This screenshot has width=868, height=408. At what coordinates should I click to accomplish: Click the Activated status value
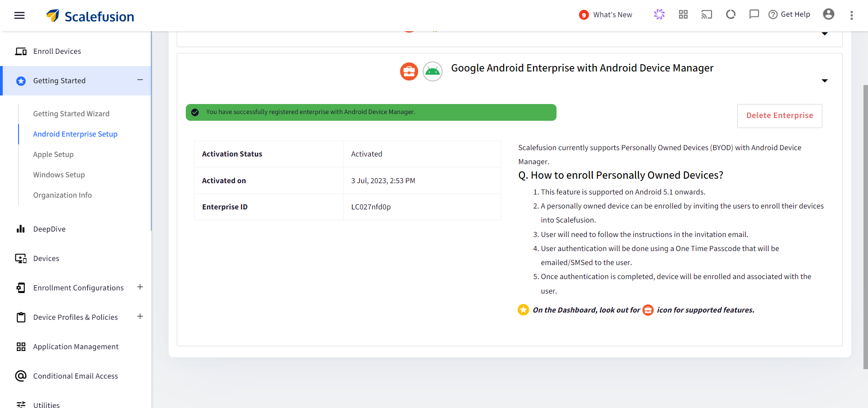(367, 154)
